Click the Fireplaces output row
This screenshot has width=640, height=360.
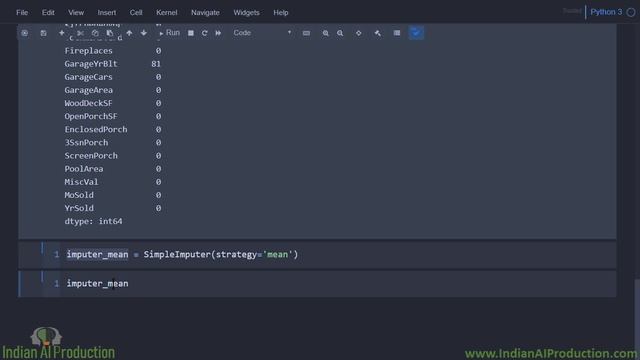[113, 51]
